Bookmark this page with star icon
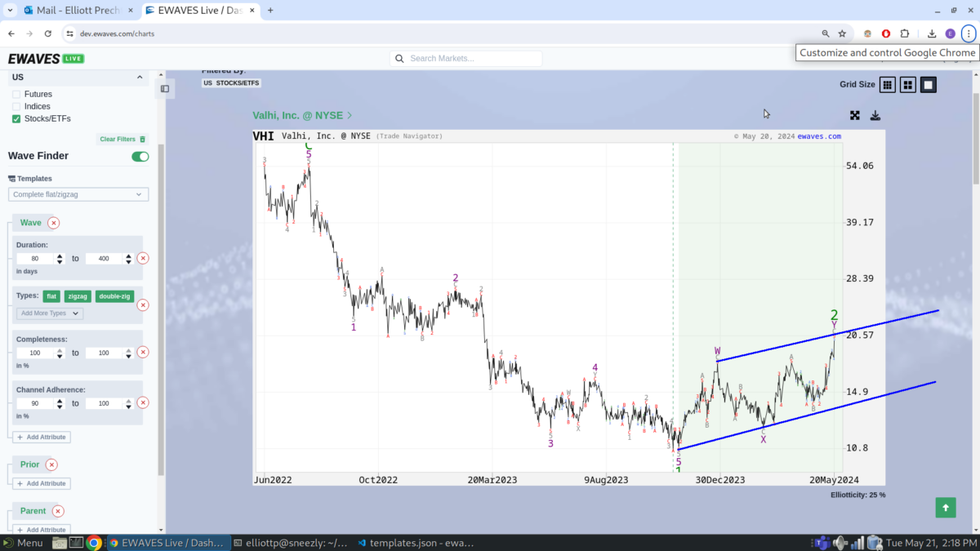The image size is (980, 551). pos(842,33)
